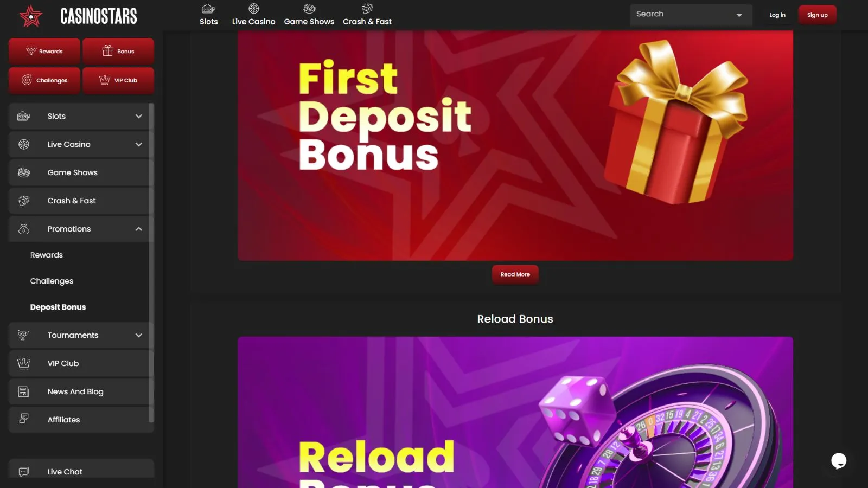Open Slots via top navigation icon

(208, 9)
